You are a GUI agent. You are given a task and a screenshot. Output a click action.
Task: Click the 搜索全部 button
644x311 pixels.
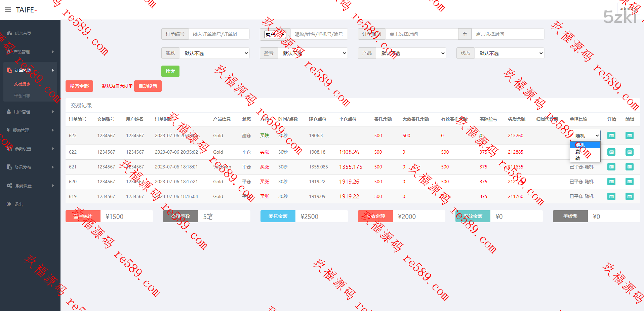79,86
